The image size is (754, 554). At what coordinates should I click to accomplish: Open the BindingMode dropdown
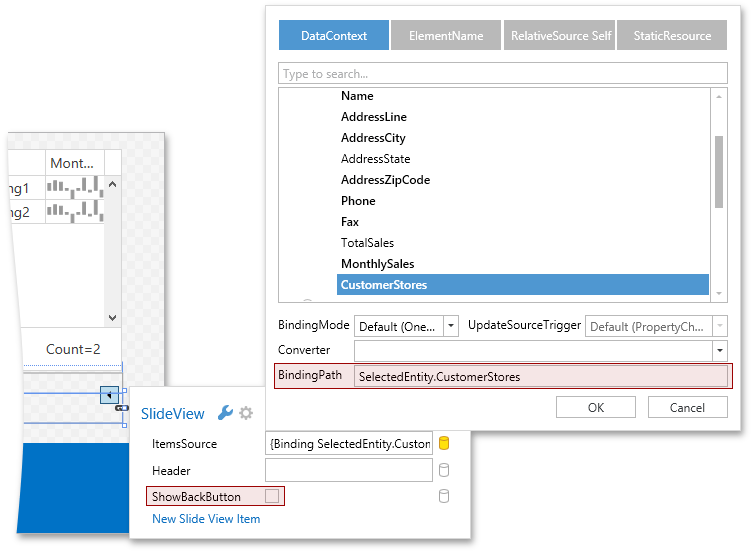pyautogui.click(x=451, y=326)
